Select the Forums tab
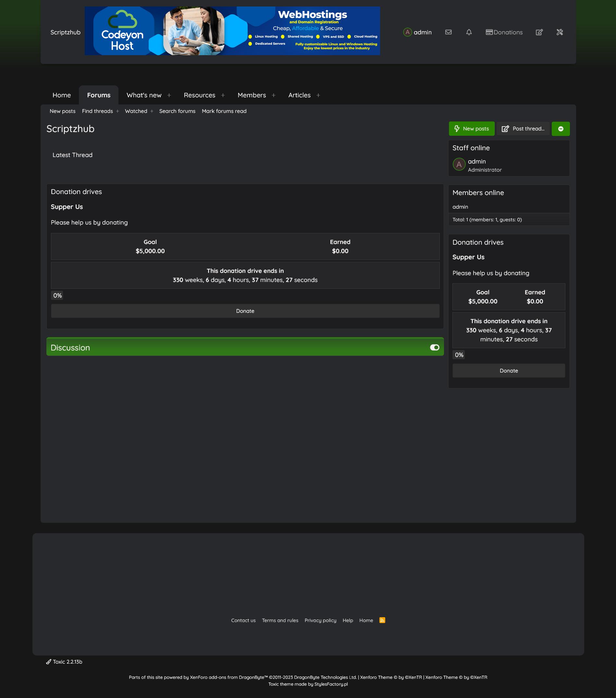 (x=99, y=95)
